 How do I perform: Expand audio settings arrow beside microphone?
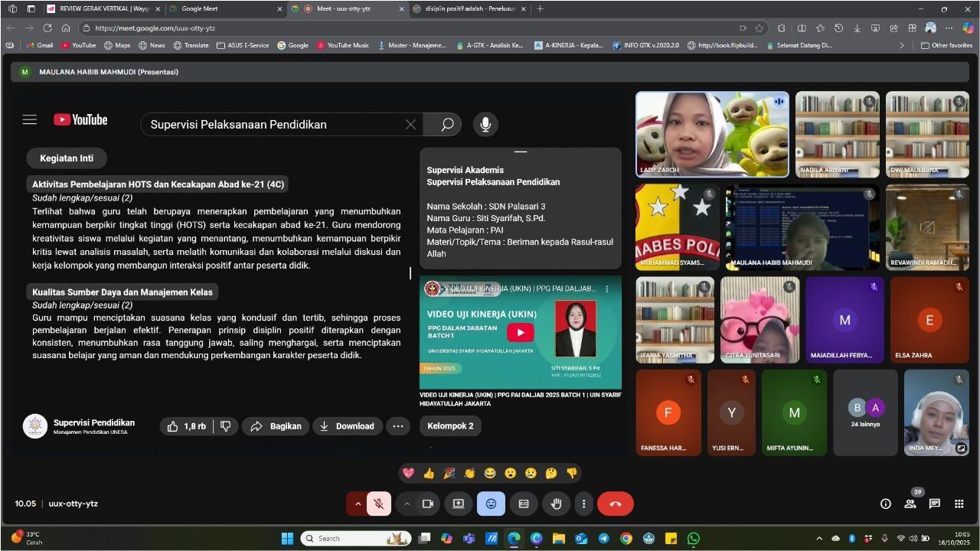(358, 504)
